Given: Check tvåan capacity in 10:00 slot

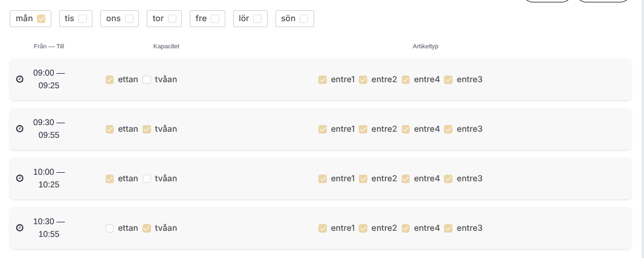Looking at the screenshot, I should 147,178.
